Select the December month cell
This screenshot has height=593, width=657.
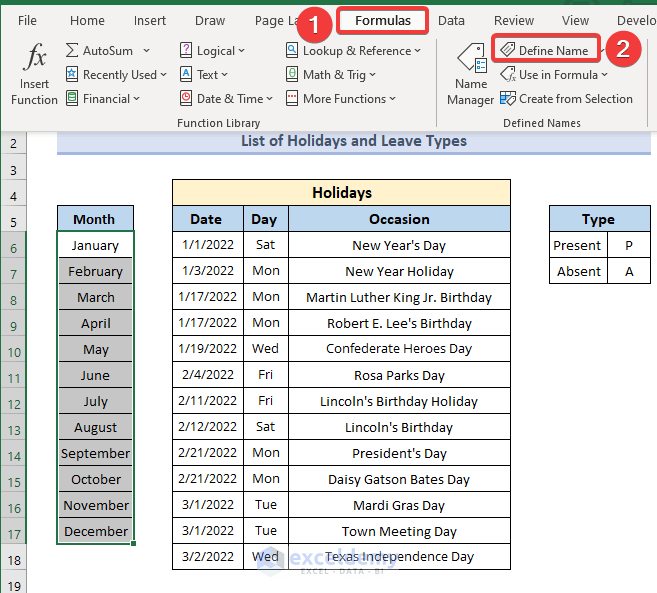96,531
